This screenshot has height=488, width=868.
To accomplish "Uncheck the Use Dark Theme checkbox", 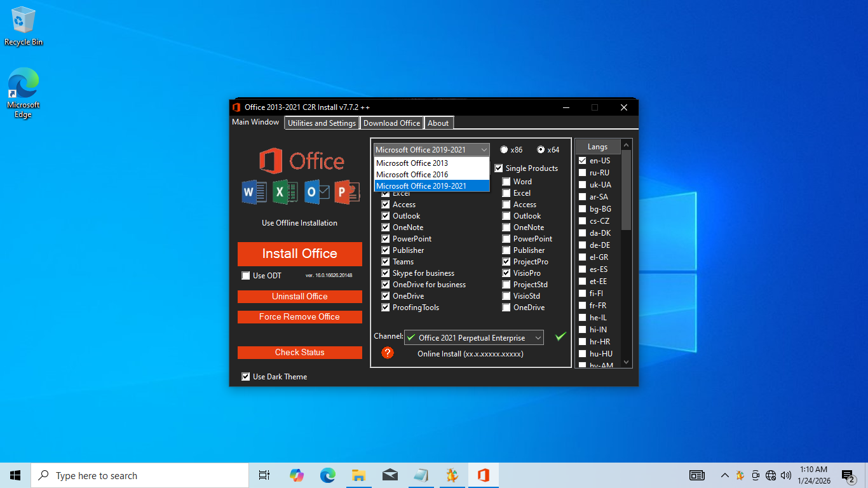I will click(x=246, y=377).
